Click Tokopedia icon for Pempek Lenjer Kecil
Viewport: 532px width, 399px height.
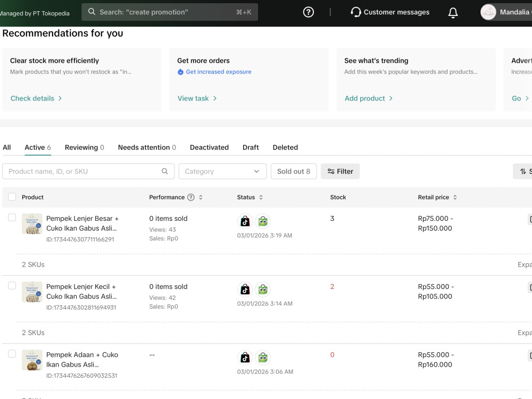[263, 289]
